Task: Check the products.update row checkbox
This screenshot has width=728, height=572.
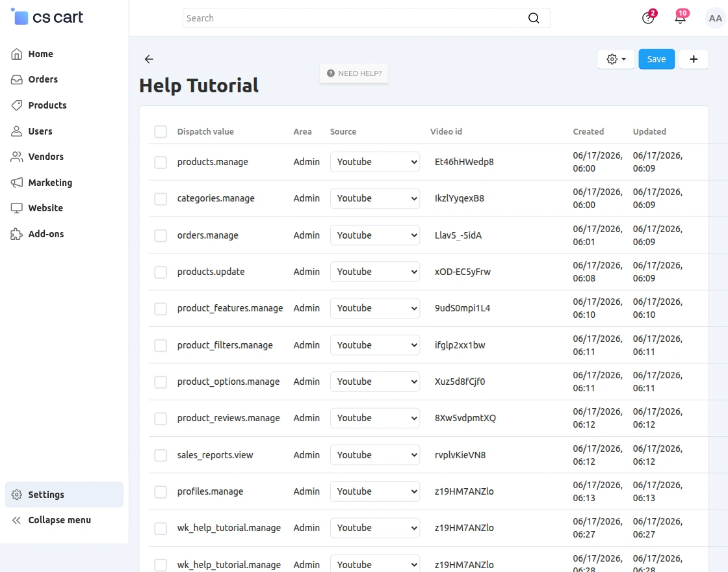Action: pos(161,272)
